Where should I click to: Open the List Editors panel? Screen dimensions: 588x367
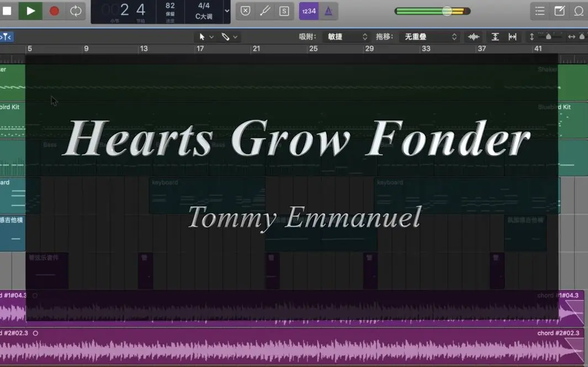pos(540,11)
